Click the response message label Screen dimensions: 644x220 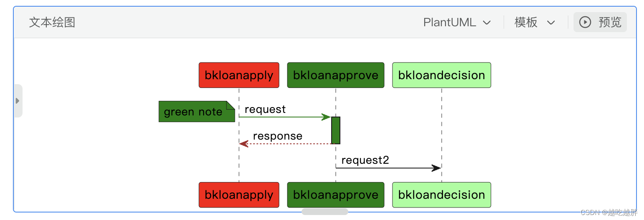277,136
